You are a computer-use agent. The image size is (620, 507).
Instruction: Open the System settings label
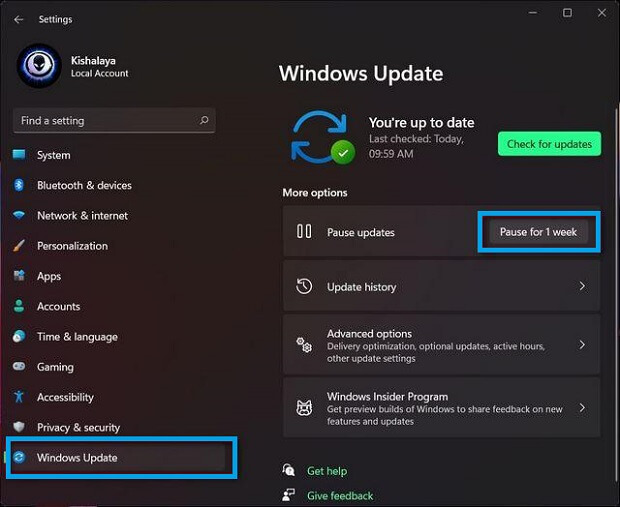click(54, 155)
